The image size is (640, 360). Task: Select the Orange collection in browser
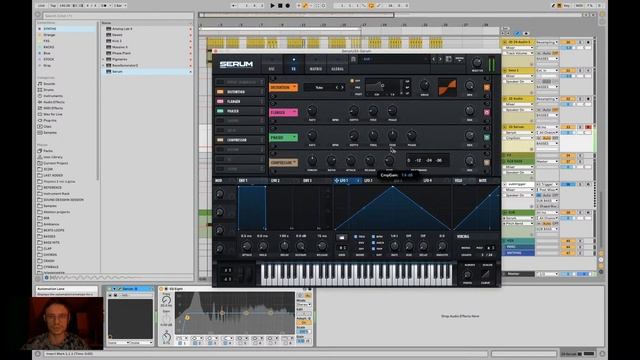[x=49, y=35]
